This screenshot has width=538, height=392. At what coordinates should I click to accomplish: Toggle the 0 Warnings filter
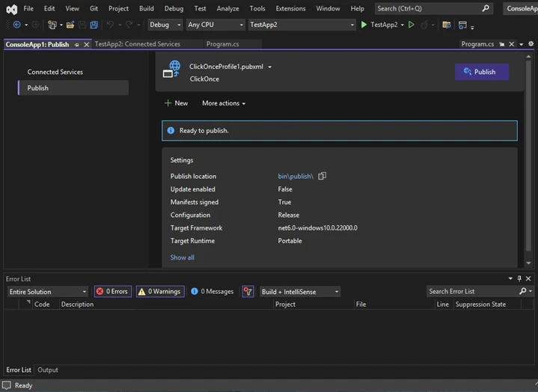tap(160, 292)
